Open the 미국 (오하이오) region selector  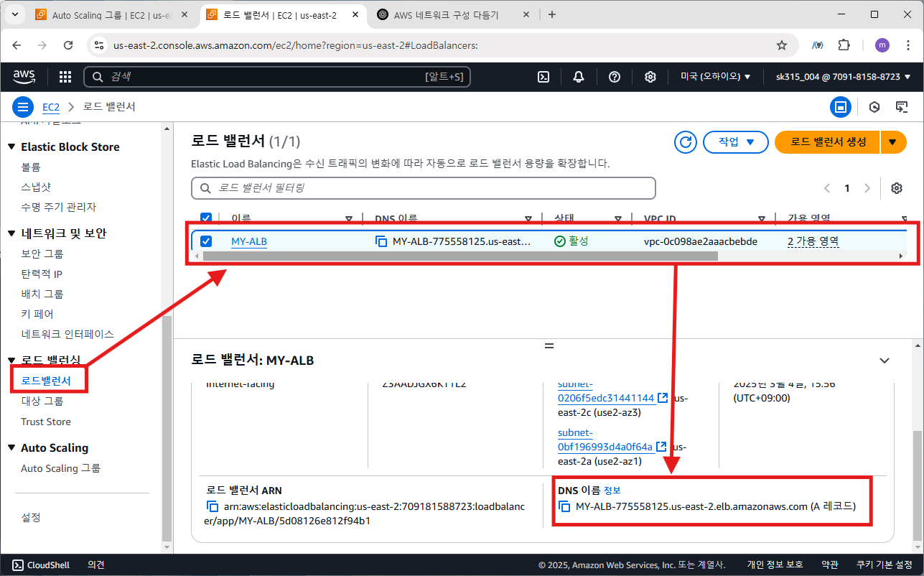[715, 77]
